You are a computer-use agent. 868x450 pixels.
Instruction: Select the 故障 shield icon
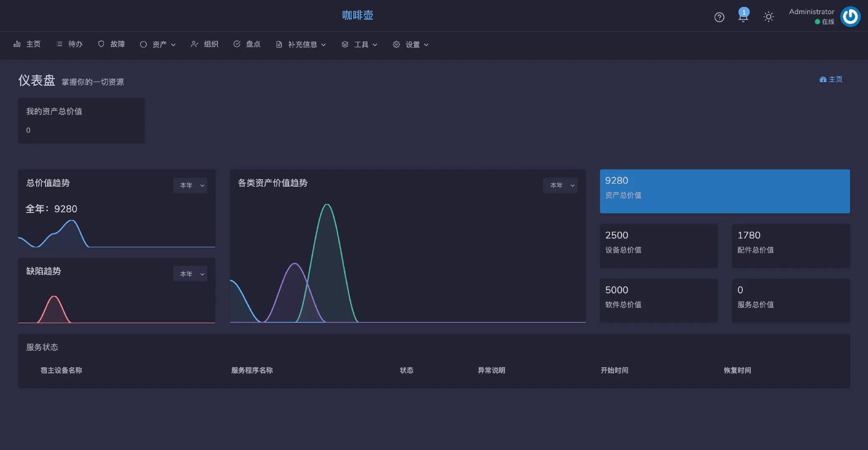click(101, 44)
